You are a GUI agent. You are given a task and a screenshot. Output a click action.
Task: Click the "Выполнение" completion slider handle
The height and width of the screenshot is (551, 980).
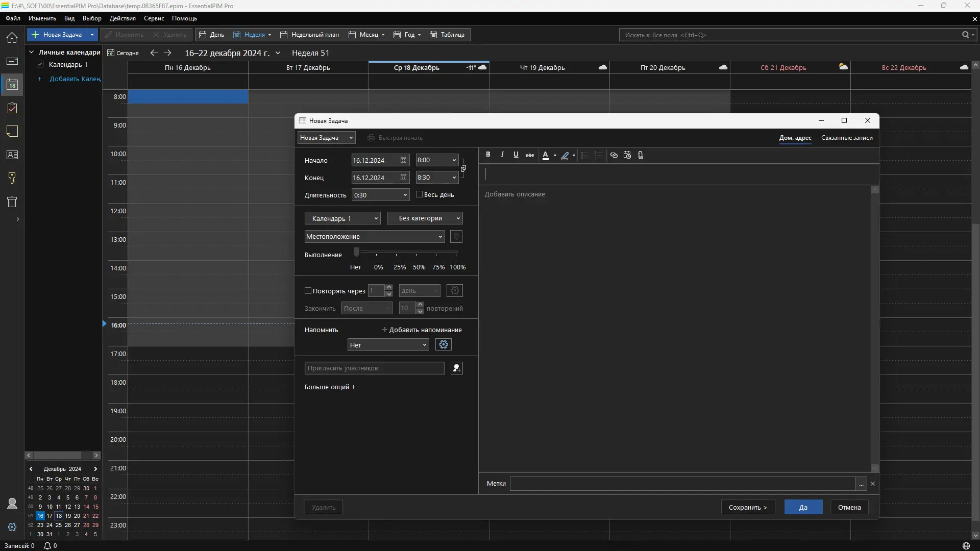[x=357, y=252]
